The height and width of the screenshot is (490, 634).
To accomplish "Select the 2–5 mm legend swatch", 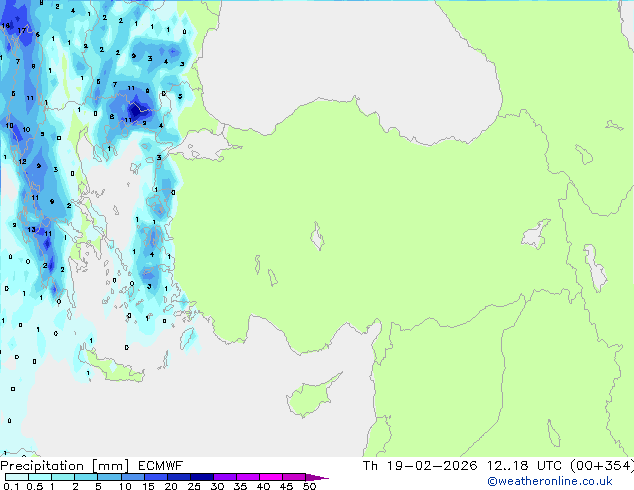I will click(x=86, y=477).
